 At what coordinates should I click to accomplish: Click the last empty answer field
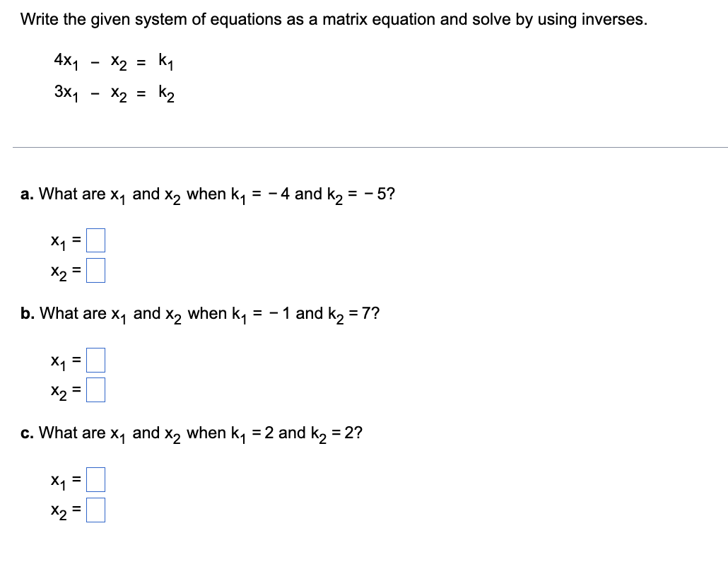pos(97,509)
